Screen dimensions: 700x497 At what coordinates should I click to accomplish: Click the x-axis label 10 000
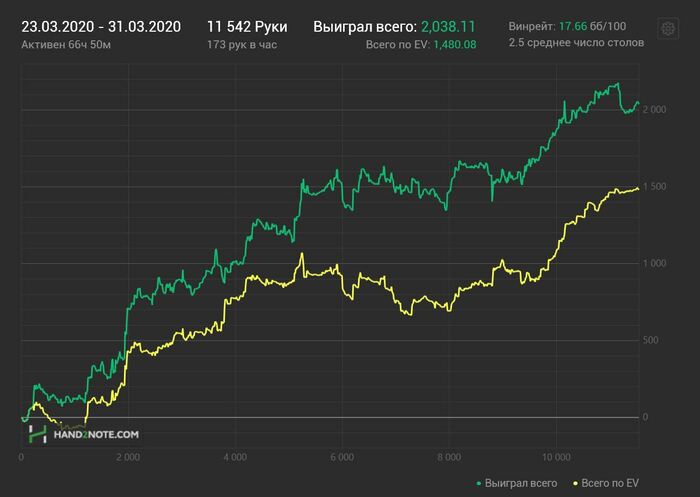(x=556, y=457)
